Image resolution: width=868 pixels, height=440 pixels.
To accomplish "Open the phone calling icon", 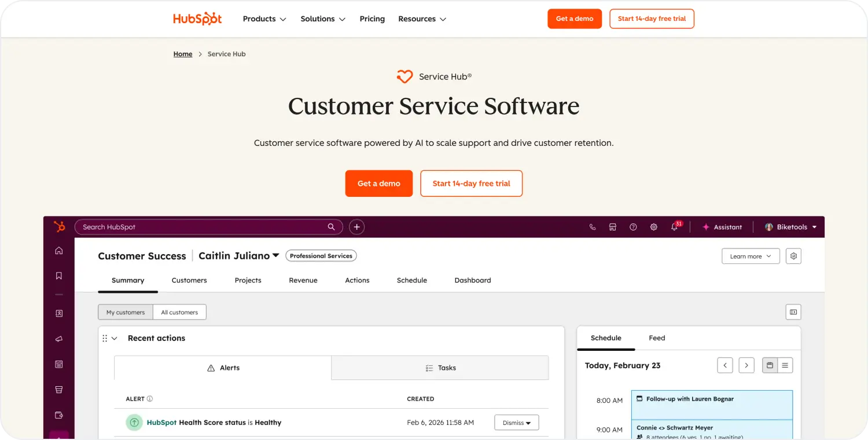I will (593, 227).
